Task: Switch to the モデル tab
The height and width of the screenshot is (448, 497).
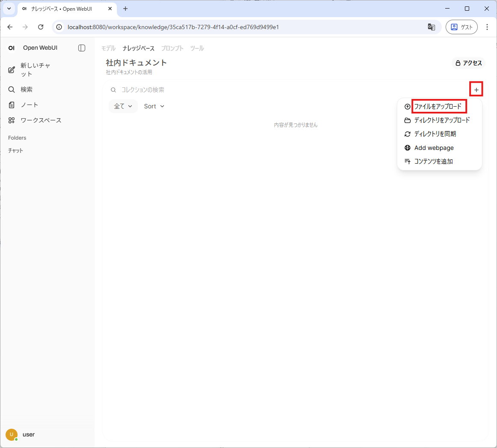Action: [x=108, y=48]
